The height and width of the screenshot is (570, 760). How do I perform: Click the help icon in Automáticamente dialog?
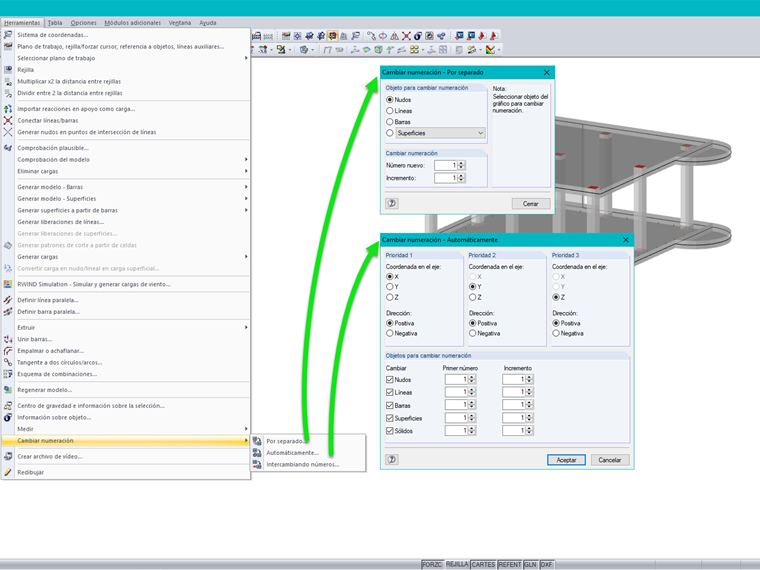pyautogui.click(x=392, y=459)
